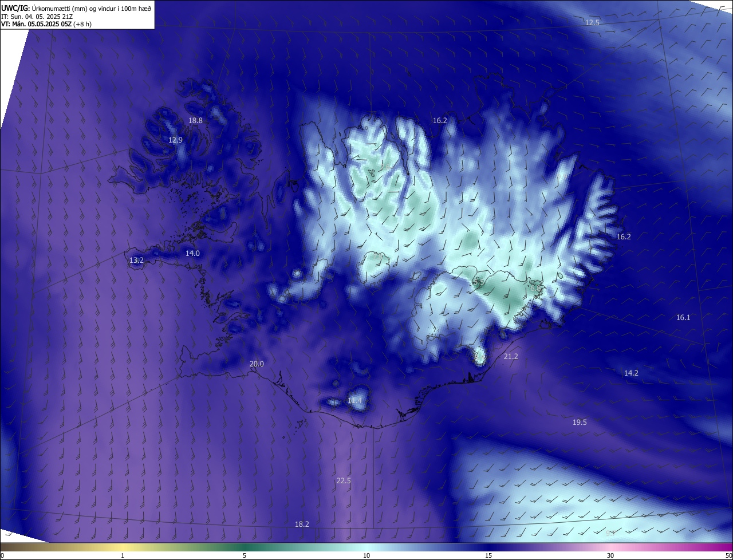This screenshot has width=733, height=560.
Task: Click the 14.2 value label on the map
Action: (x=631, y=373)
